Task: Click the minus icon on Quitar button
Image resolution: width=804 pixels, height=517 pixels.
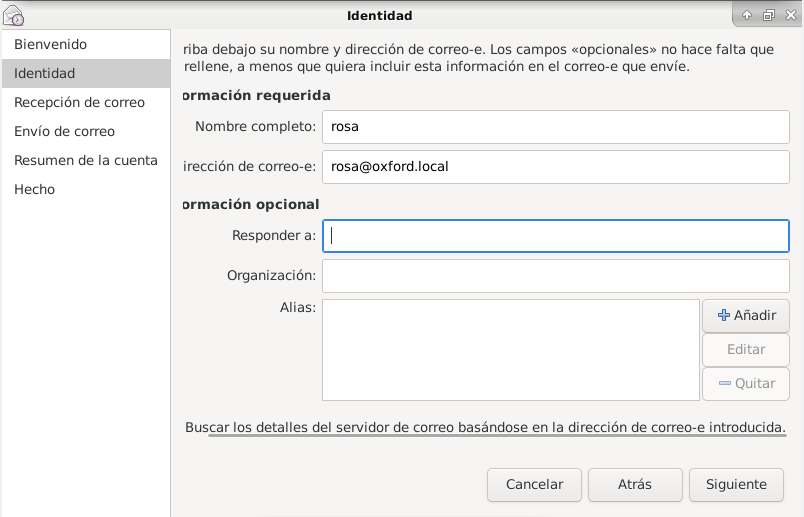Action: 724,383
